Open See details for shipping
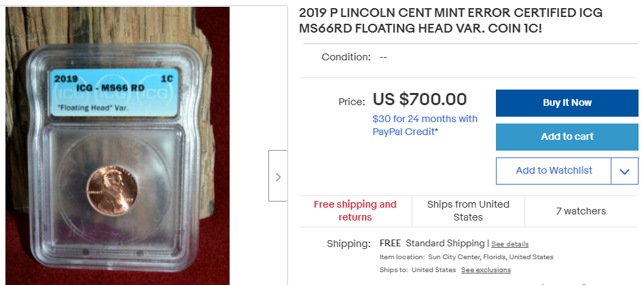This screenshot has height=285, width=644. 509,244
